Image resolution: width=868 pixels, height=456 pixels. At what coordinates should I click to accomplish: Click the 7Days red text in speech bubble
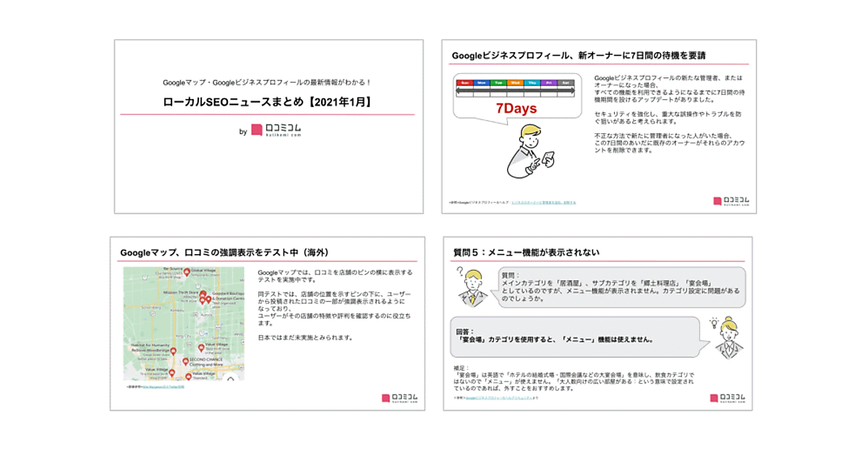[x=516, y=109]
